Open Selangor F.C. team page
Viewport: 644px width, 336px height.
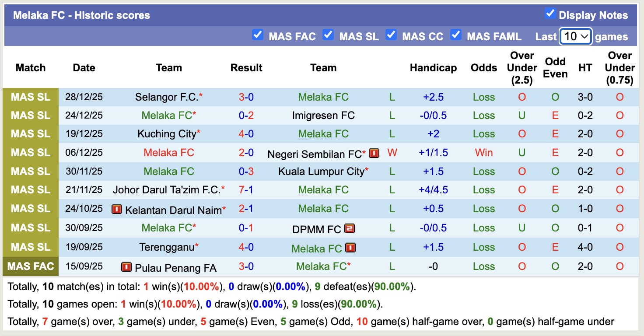point(167,97)
